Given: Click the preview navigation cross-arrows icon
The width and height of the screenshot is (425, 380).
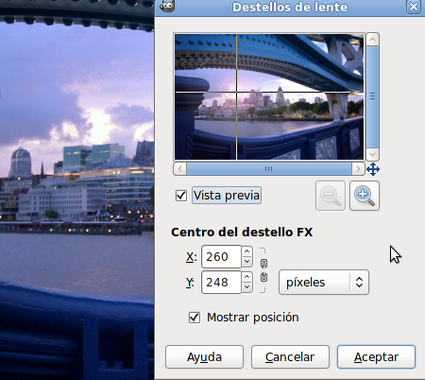Looking at the screenshot, I should [373, 169].
